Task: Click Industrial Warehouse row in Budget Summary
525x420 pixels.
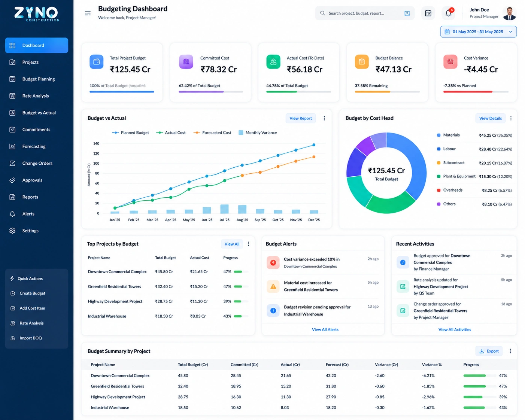Action: (299, 408)
